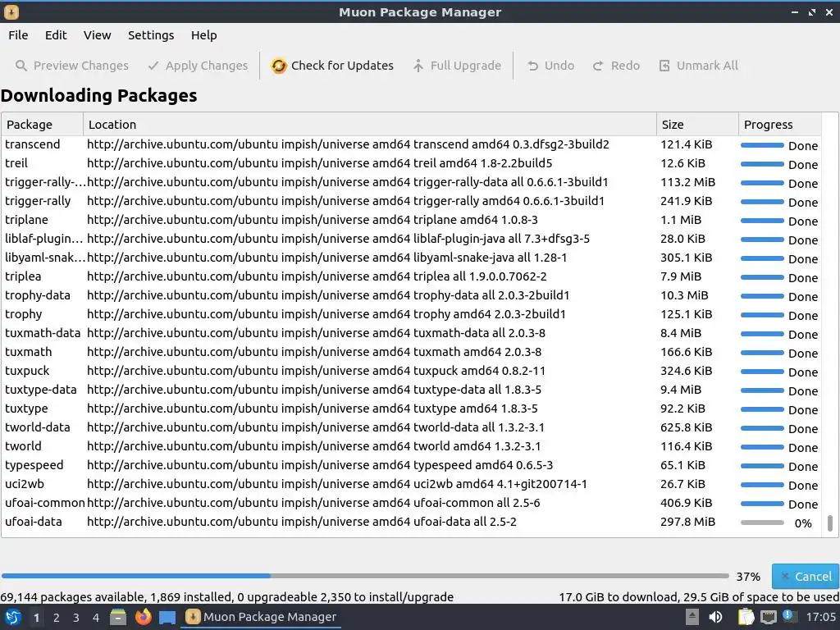Select the tuxmath package name
This screenshot has width=840, height=630.
tap(29, 352)
